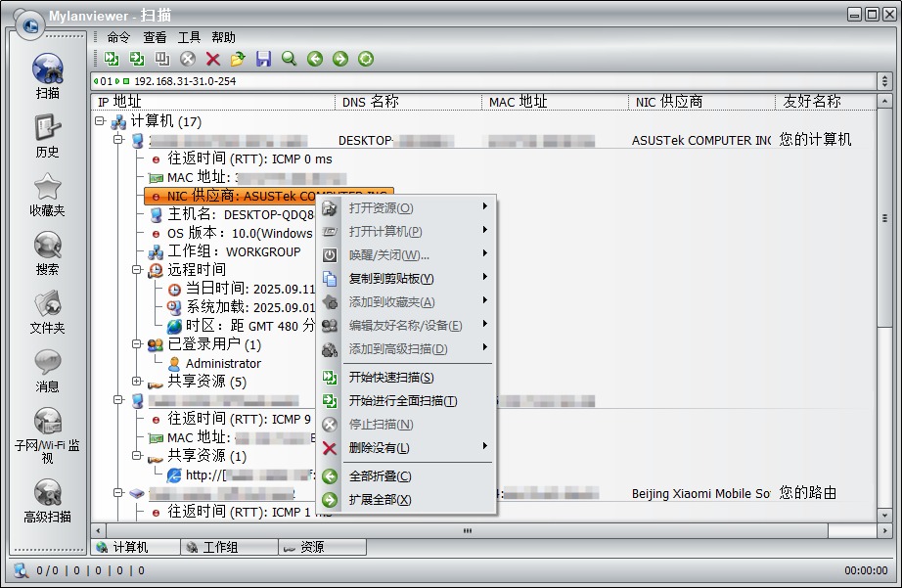The width and height of the screenshot is (902, 588).
Task: Open the 子网/Wi-Fi 监视 panel
Action: click(46, 430)
